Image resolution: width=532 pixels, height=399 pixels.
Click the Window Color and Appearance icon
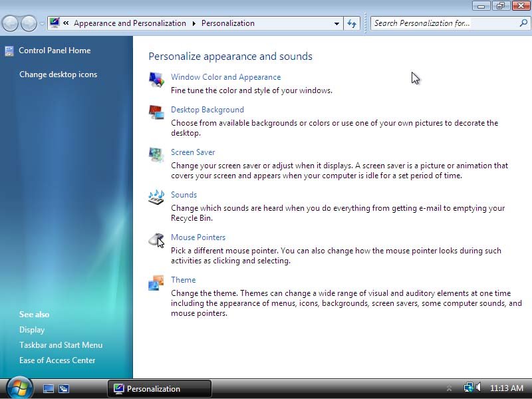pos(156,80)
